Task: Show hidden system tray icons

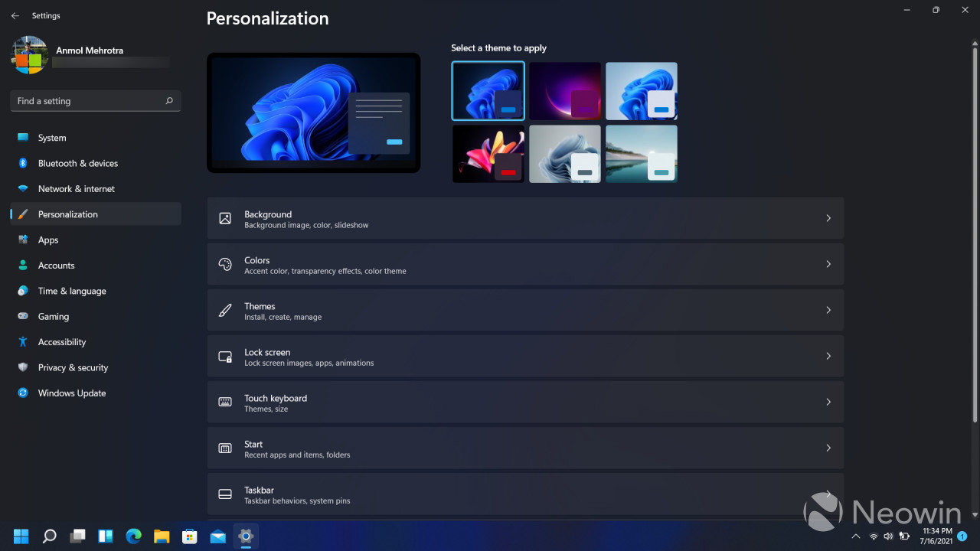Action: [x=856, y=536]
